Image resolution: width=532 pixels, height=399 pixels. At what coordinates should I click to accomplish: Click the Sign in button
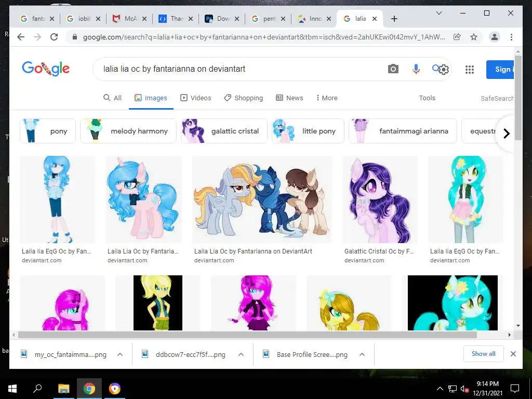point(500,70)
